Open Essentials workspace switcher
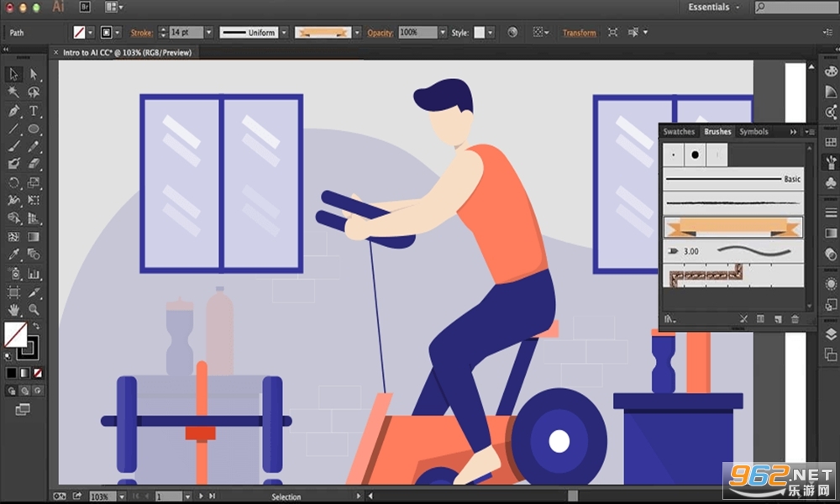 (x=713, y=7)
